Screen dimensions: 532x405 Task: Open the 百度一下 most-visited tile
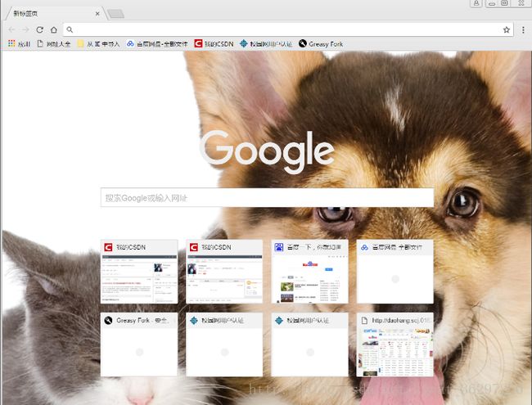[309, 272]
